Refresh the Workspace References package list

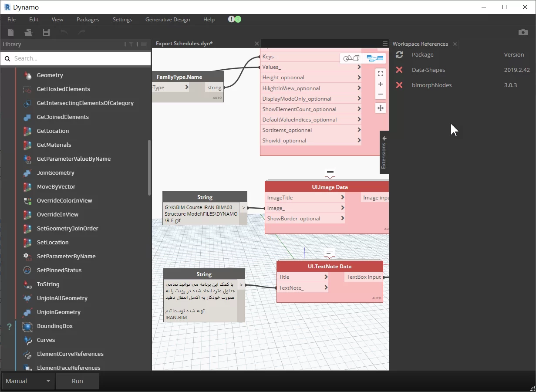coord(399,54)
